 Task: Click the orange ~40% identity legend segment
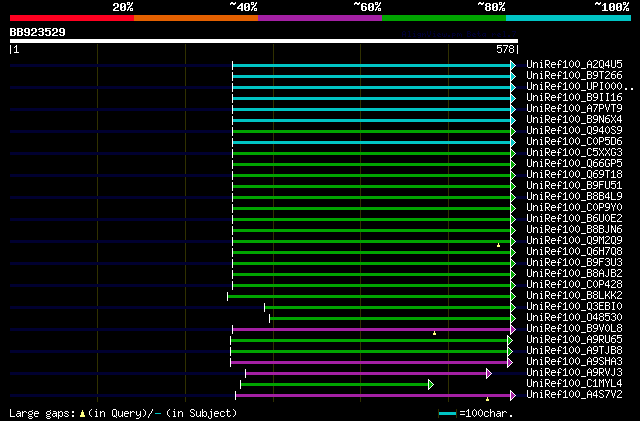click(196, 18)
